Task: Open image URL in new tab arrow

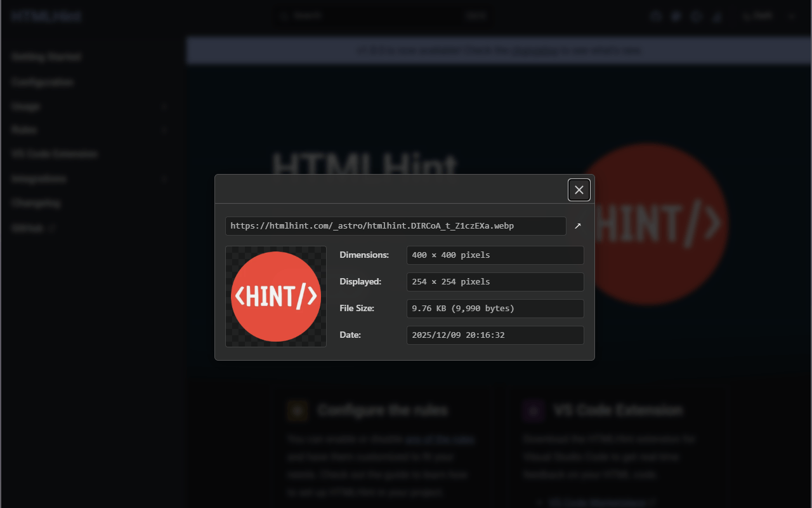Action: tap(578, 226)
